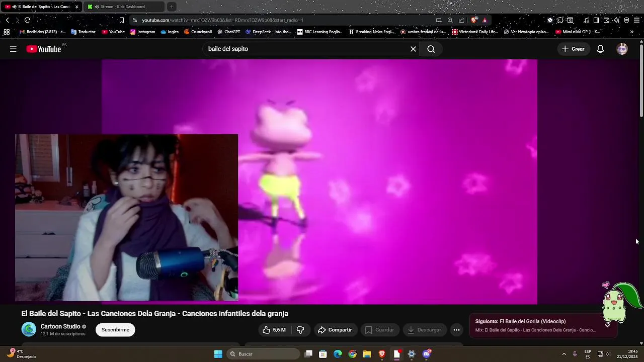Open a new browser tab
The height and width of the screenshot is (362, 644).
pyautogui.click(x=172, y=7)
